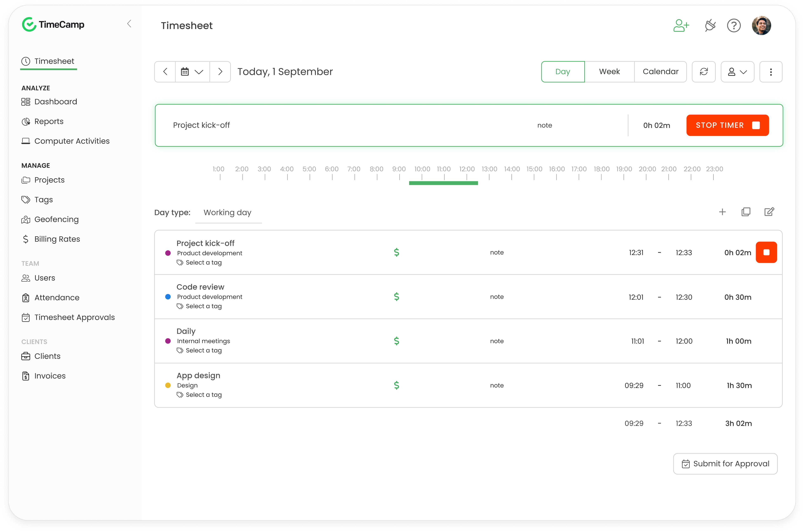Open the integrations plug icon
804x532 pixels.
coord(710,25)
